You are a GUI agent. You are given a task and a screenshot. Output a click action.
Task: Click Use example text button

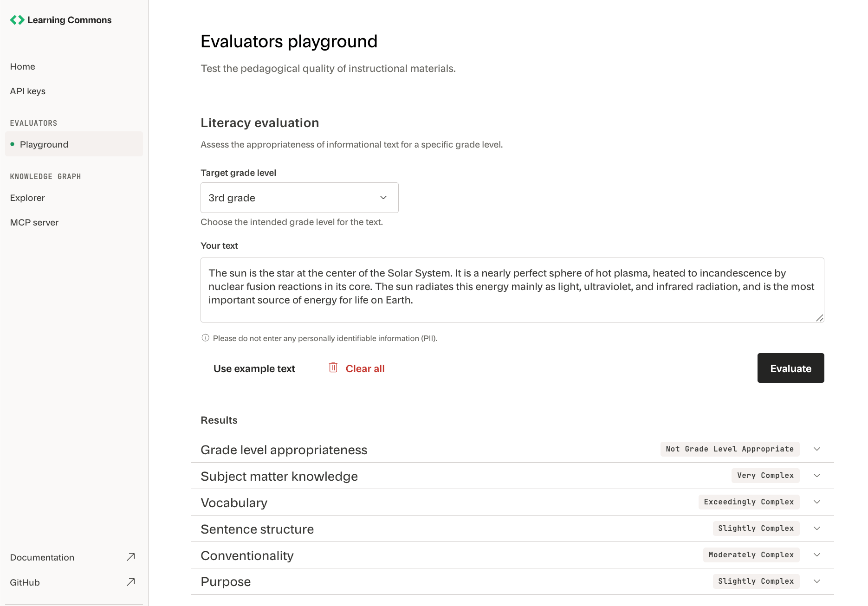(254, 368)
